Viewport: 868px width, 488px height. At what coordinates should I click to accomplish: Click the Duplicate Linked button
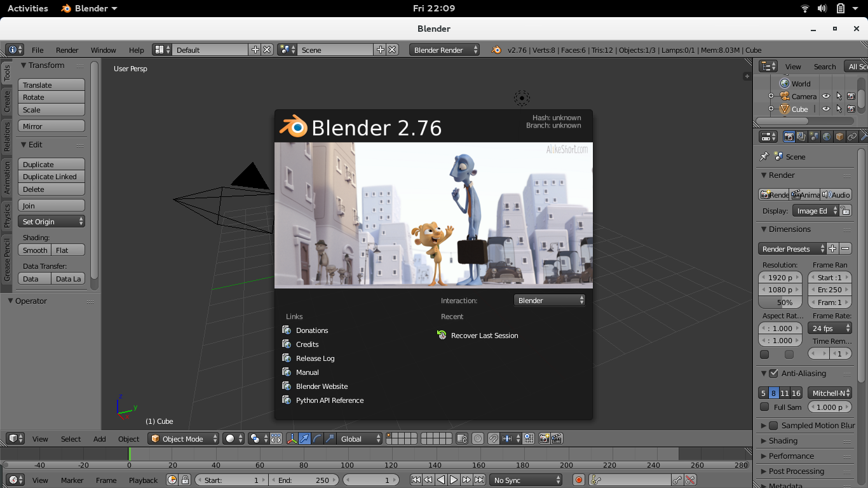click(x=51, y=177)
